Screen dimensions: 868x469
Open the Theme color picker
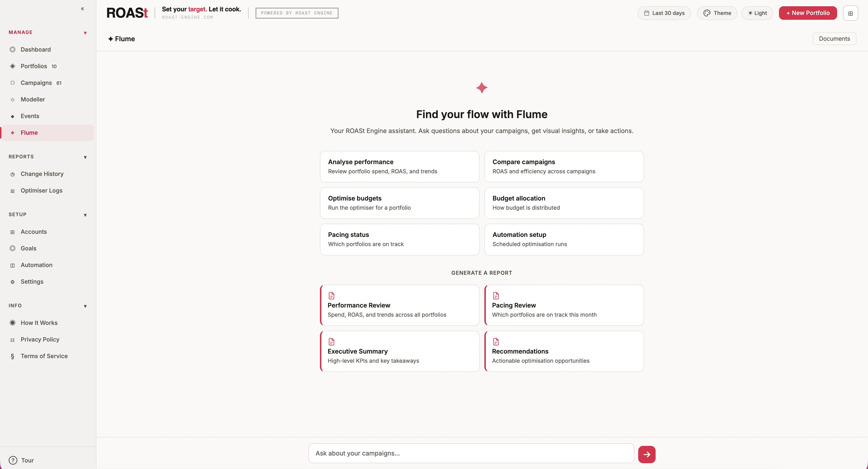[717, 13]
